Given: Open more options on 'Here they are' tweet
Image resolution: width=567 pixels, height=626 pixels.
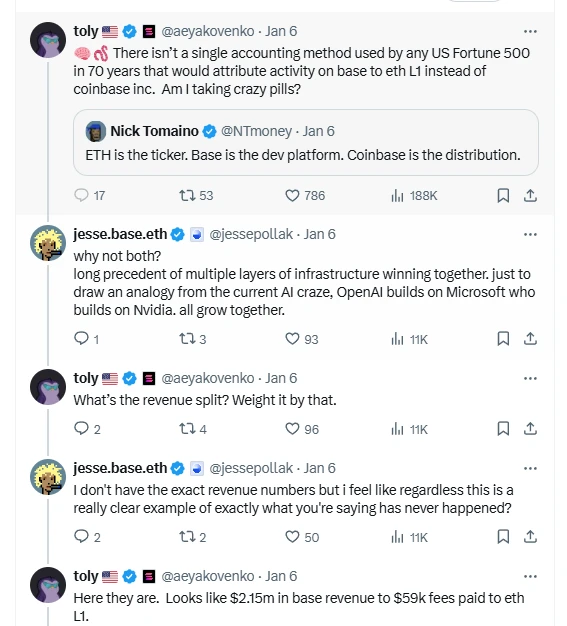Looking at the screenshot, I should (x=530, y=576).
